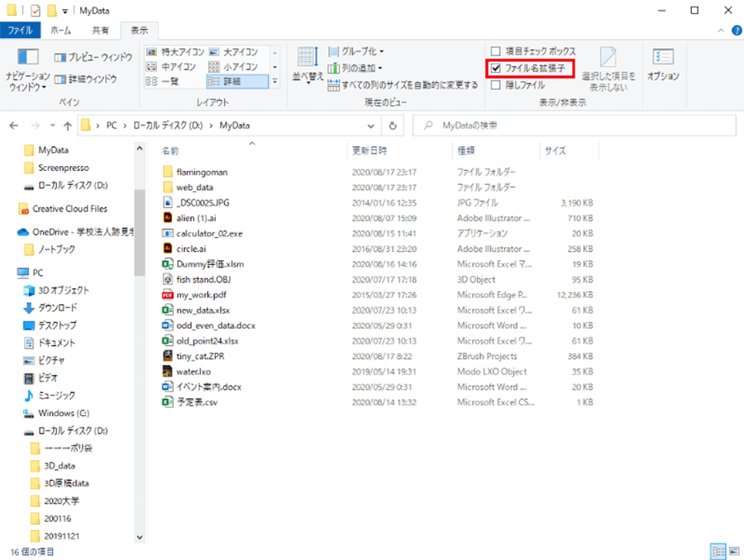Select large icons (大アイコン) layout
This screenshot has height=560, width=744.
[x=233, y=52]
